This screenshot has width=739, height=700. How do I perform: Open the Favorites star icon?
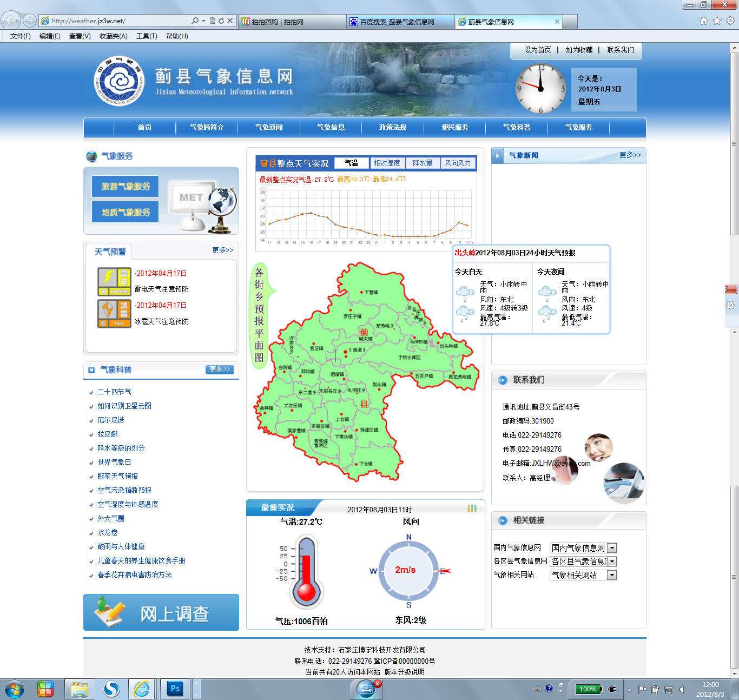click(x=717, y=21)
